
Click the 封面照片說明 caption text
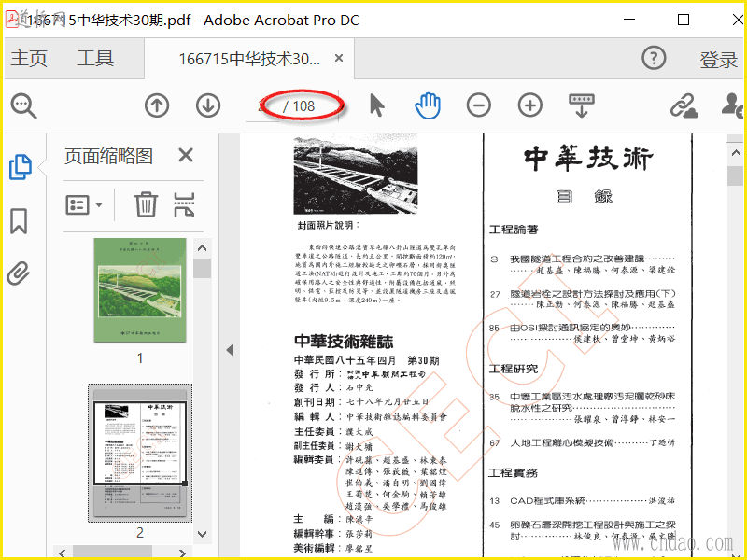[329, 225]
